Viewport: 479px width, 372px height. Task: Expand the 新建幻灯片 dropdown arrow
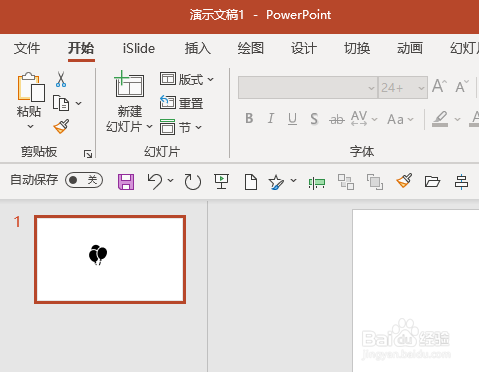pyautogui.click(x=149, y=126)
